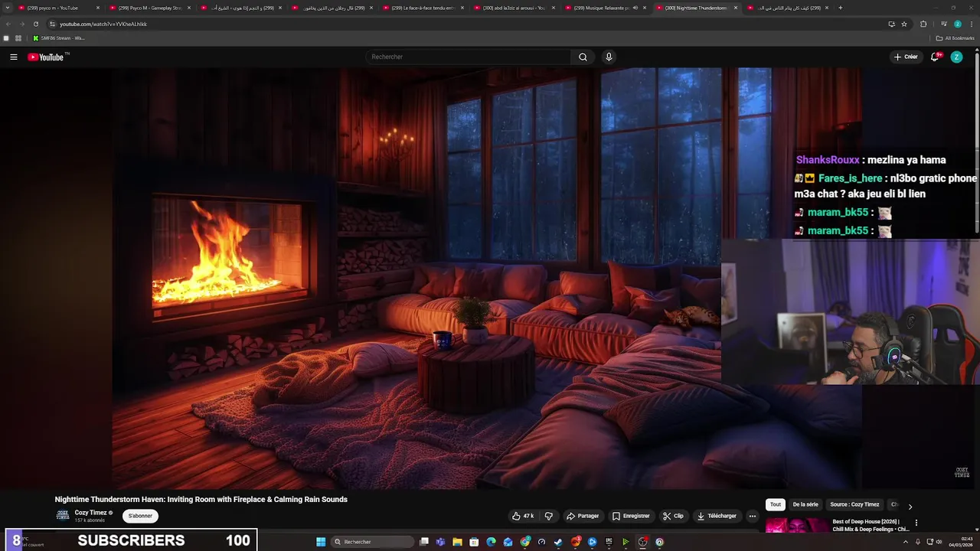Viewport: 980px width, 551px height.
Task: Open the account avatar menu
Action: pyautogui.click(x=956, y=57)
